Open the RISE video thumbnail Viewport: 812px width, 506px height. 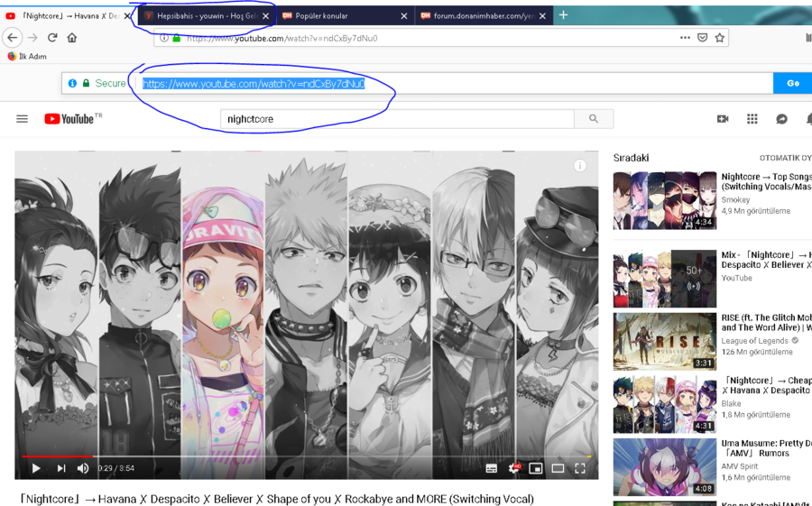tap(664, 341)
